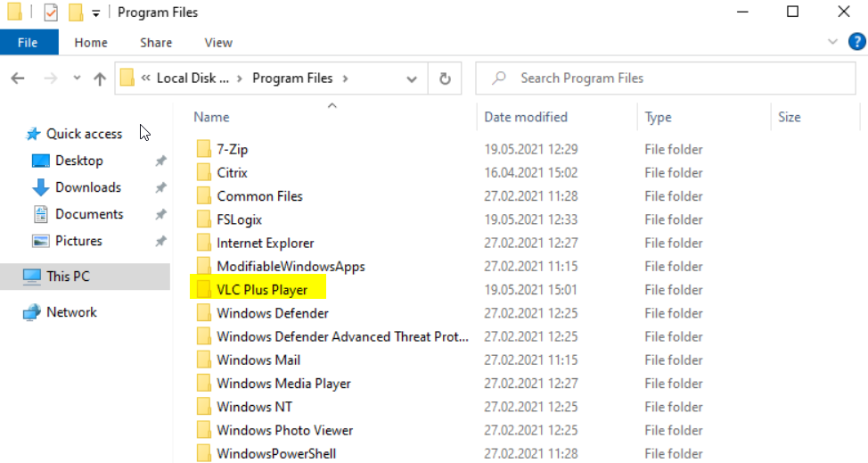Image resolution: width=868 pixels, height=463 pixels.
Task: Click File folder type in Citrix row
Action: click(673, 173)
